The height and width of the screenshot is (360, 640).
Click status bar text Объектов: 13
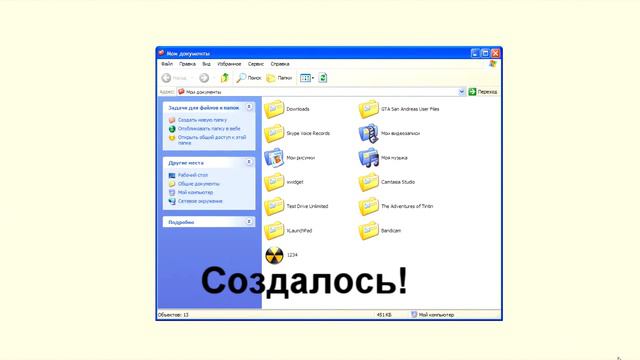(173, 315)
